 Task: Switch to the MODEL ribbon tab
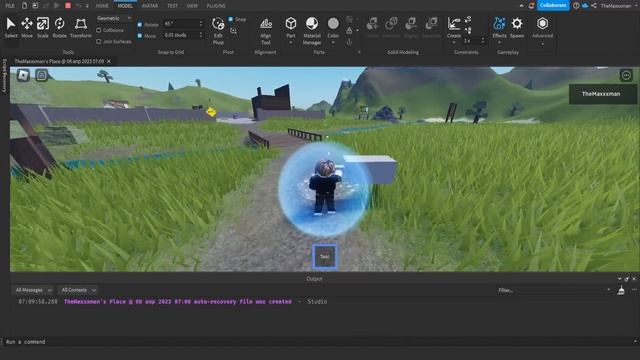tap(125, 6)
